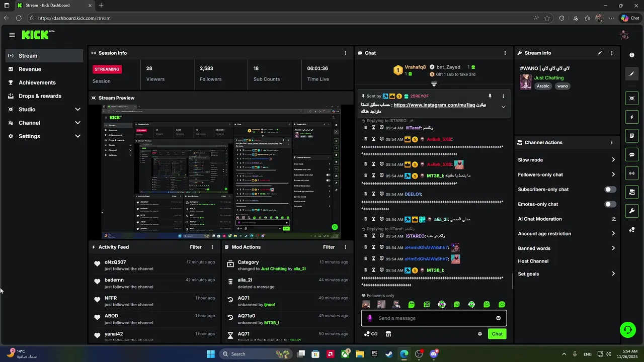The width and height of the screenshot is (644, 362).
Task: Toggle the stream preview widget icon in sidebar
Action: coord(632,98)
